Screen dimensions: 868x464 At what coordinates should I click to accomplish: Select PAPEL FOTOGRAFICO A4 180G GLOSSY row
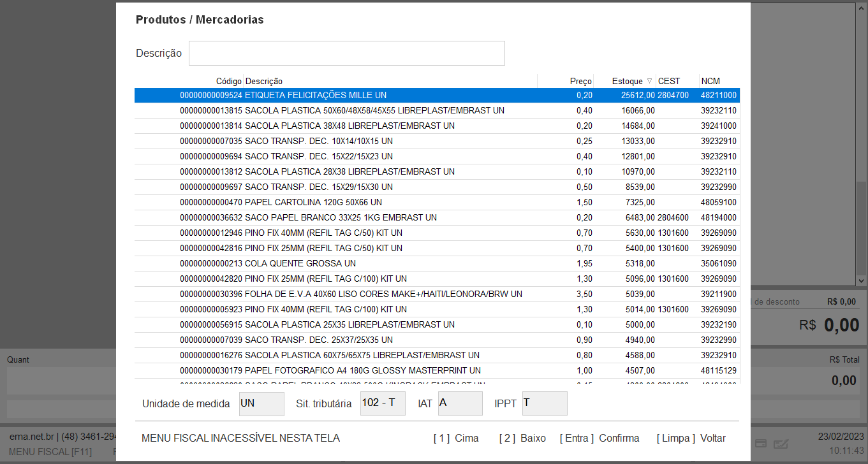click(x=437, y=370)
